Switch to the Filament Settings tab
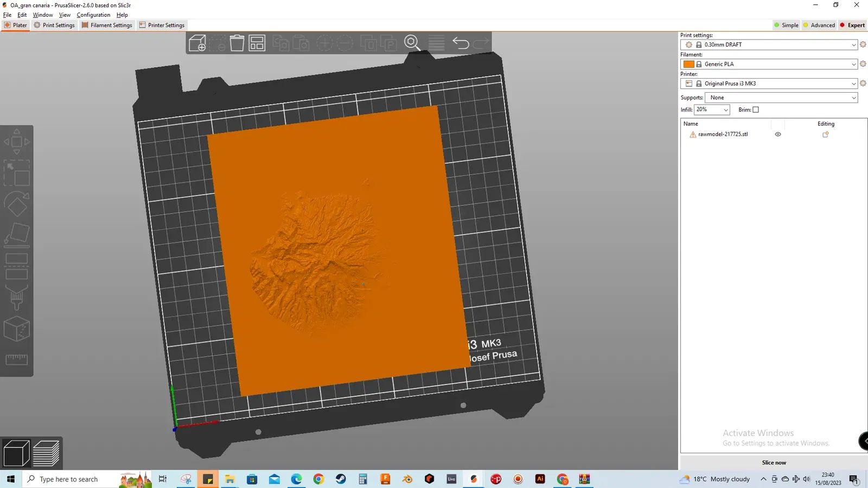Viewport: 868px width, 488px height. [107, 25]
